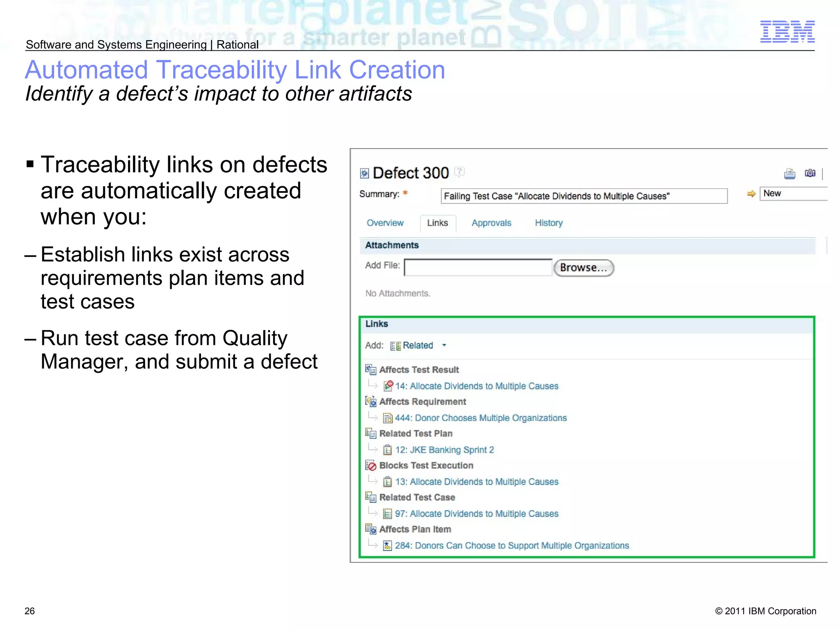Open link 444: Donor Chooses Multiple Organizations
Viewport: 840px width, 630px height.
tap(481, 418)
